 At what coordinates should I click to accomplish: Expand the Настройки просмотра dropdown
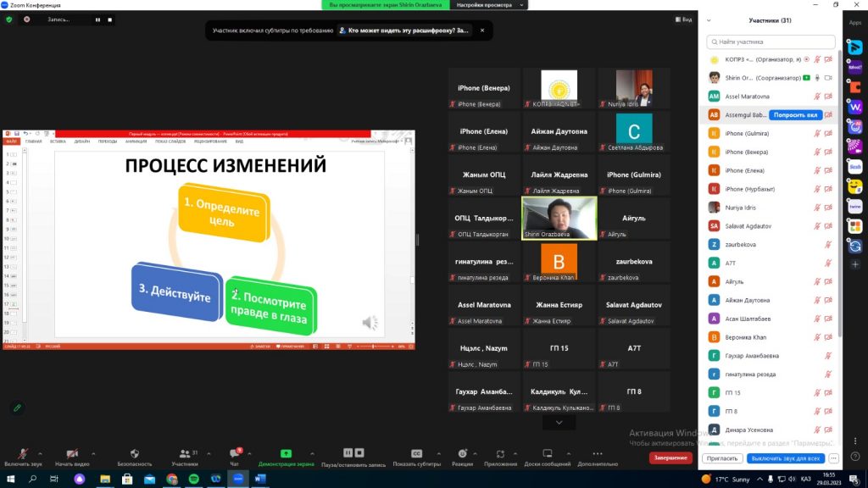pos(483,5)
